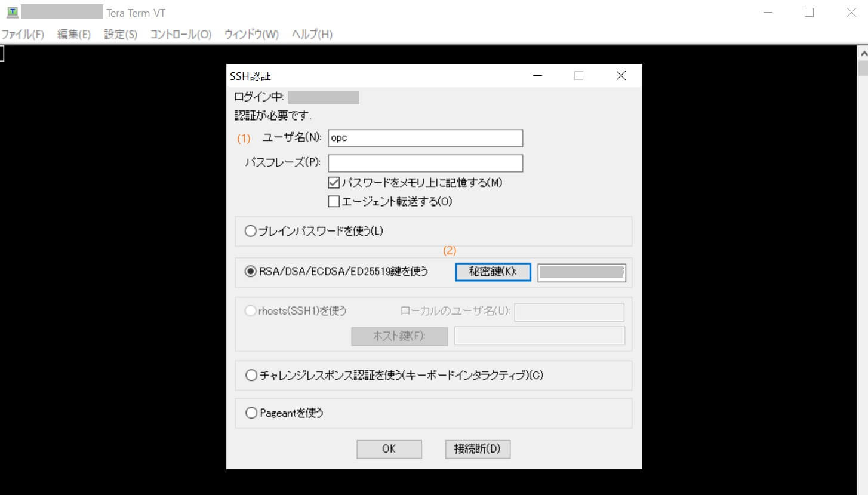This screenshot has width=868, height=495.
Task: Click the private key path field
Action: 581,272
